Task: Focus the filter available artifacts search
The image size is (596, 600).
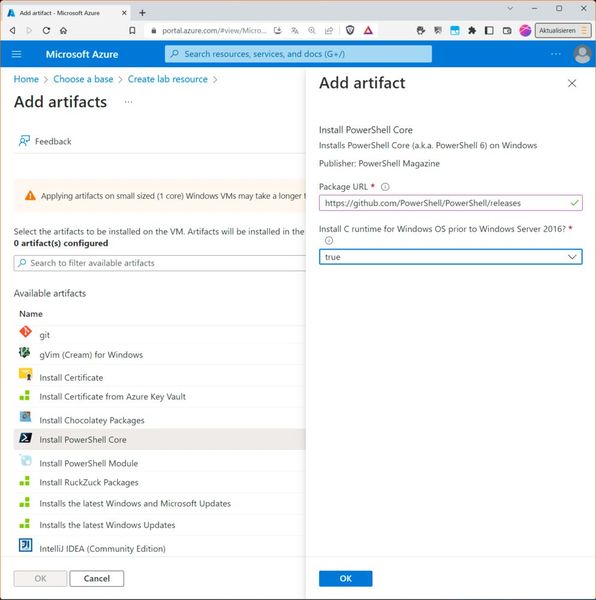Action: click(x=160, y=263)
